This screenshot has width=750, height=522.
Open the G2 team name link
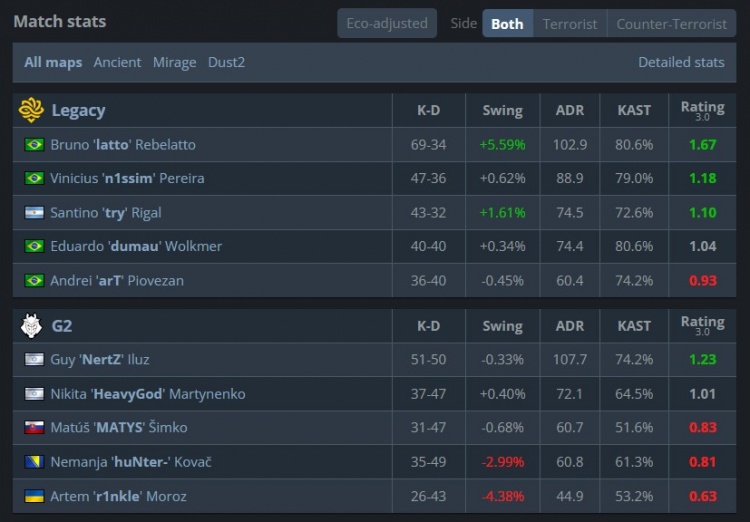(x=62, y=326)
